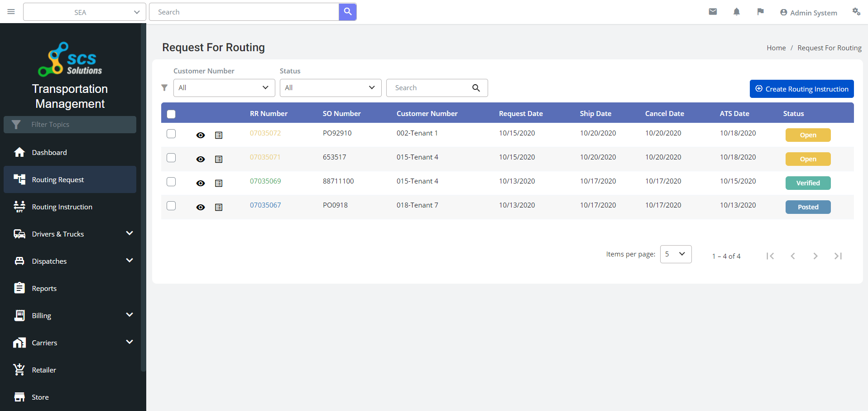Select the checkbox for row 07035067
This screenshot has height=411, width=868.
(x=171, y=206)
